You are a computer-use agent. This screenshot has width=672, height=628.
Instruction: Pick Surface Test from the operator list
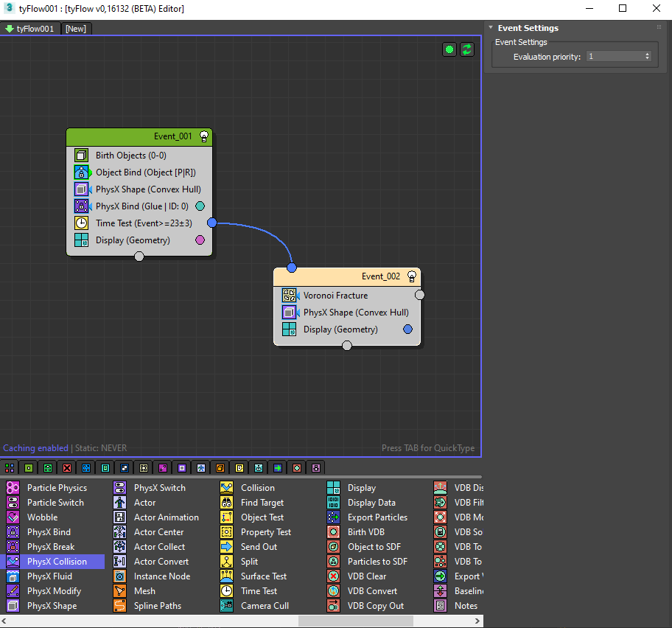coord(264,576)
